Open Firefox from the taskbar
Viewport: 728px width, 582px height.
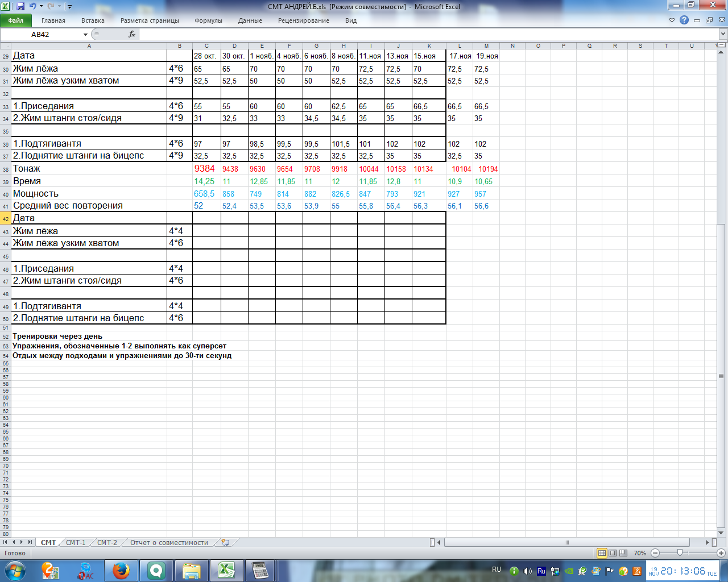120,570
